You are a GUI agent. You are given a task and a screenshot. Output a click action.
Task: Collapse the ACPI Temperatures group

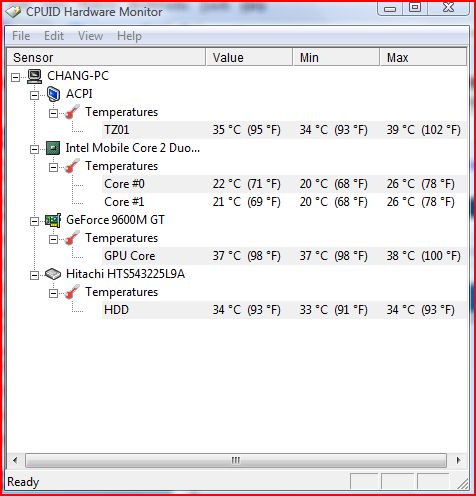pos(53,113)
